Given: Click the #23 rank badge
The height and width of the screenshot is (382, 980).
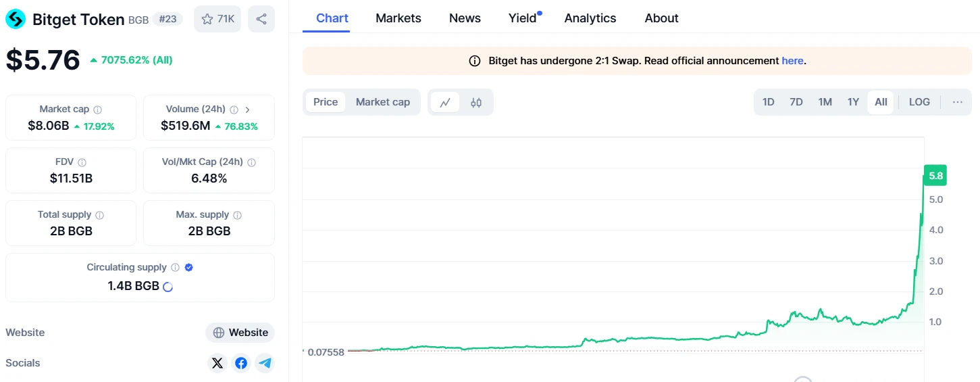Looking at the screenshot, I should (x=167, y=19).
